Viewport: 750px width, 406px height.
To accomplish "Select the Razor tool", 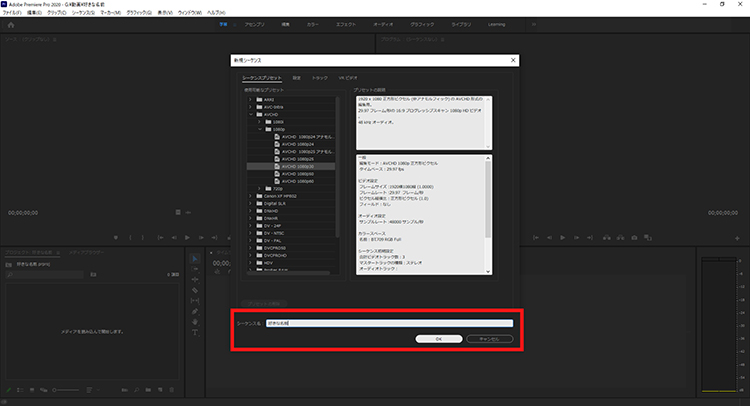I will pos(195,290).
